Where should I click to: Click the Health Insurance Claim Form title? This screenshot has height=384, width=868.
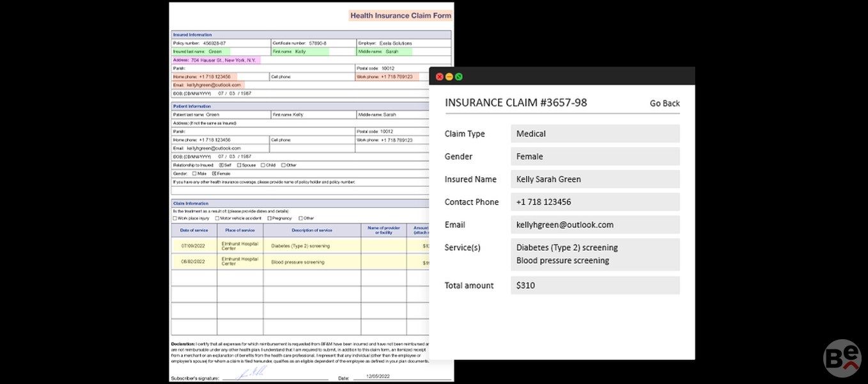401,15
